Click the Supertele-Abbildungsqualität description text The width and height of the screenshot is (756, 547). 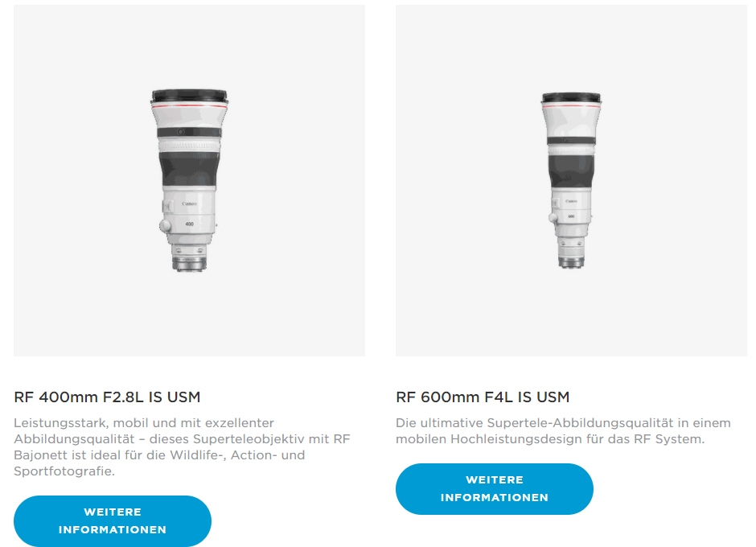click(563, 430)
